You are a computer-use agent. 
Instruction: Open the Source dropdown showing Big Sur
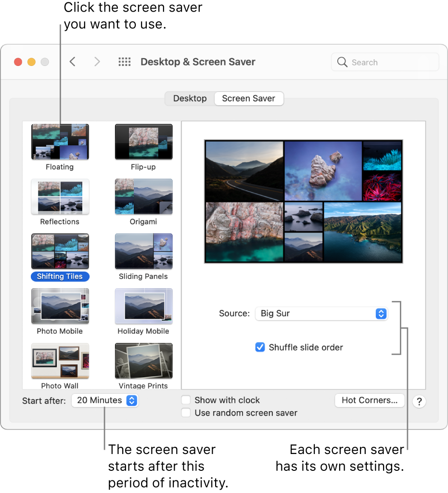click(321, 313)
